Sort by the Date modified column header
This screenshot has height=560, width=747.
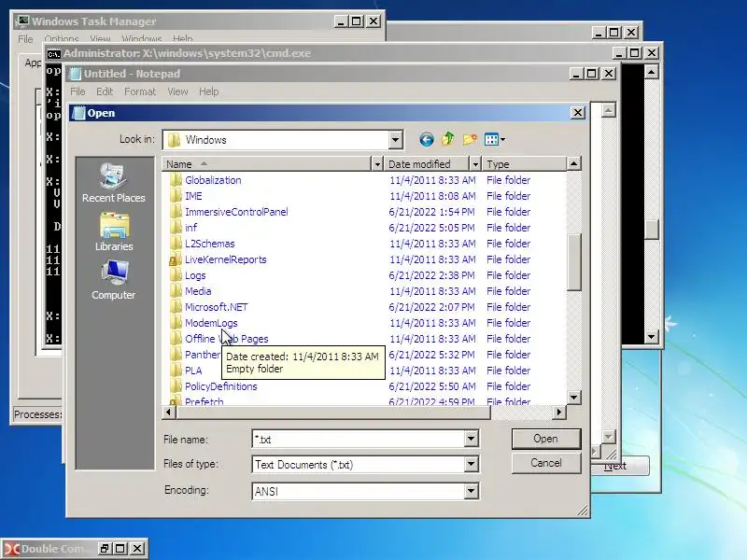[427, 164]
